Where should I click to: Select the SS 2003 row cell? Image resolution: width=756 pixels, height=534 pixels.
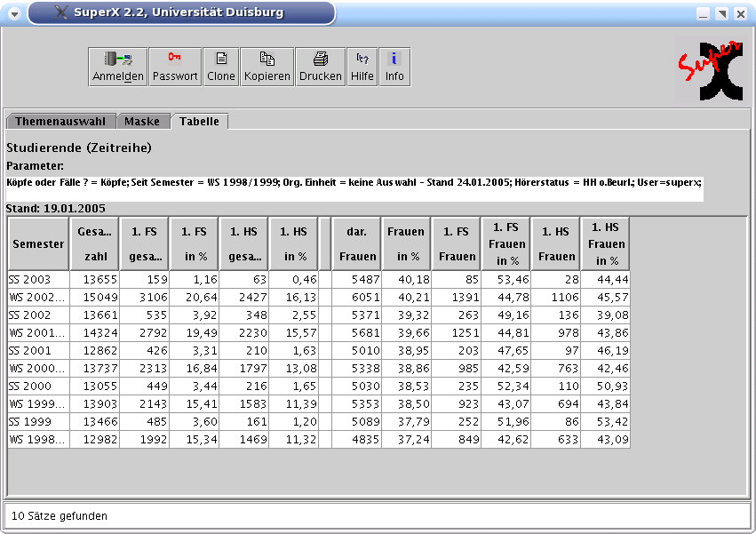point(38,280)
